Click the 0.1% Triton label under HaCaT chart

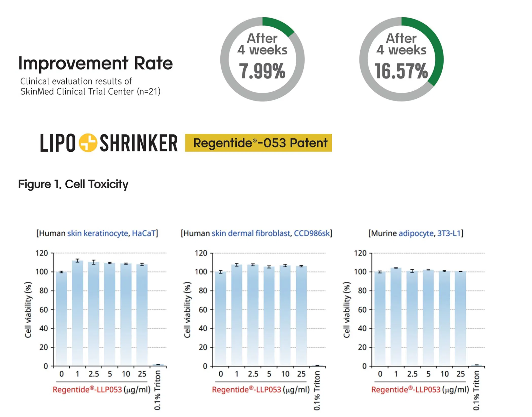(x=157, y=390)
